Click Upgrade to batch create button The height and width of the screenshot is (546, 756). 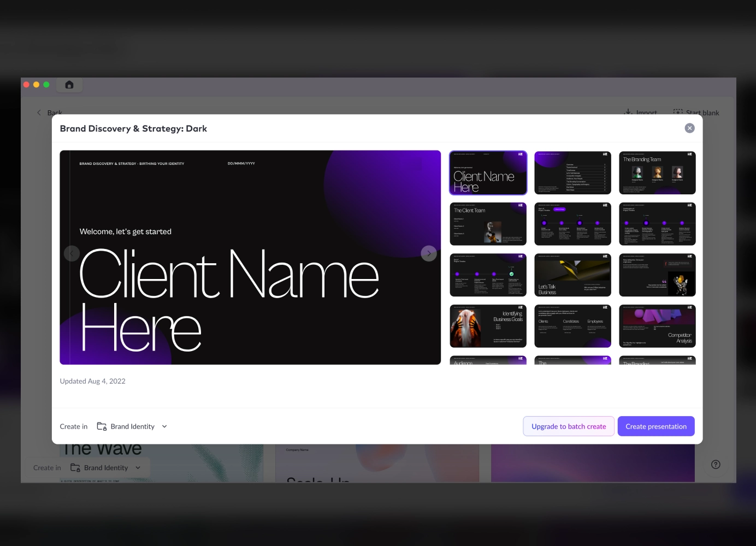point(569,426)
